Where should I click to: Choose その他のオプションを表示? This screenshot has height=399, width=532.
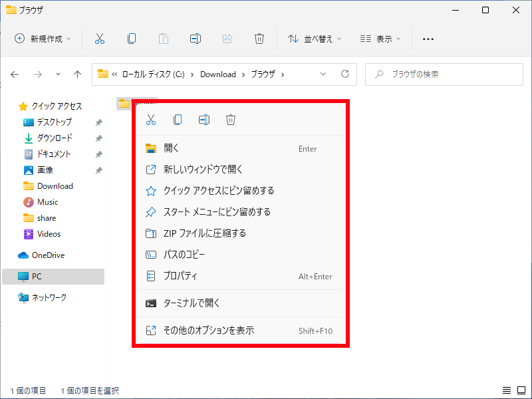[239, 331]
